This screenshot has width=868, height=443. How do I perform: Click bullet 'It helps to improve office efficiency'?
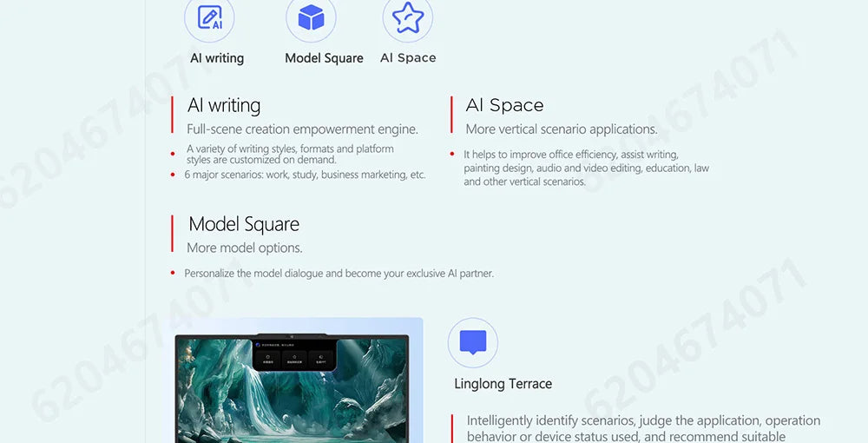tap(586, 168)
